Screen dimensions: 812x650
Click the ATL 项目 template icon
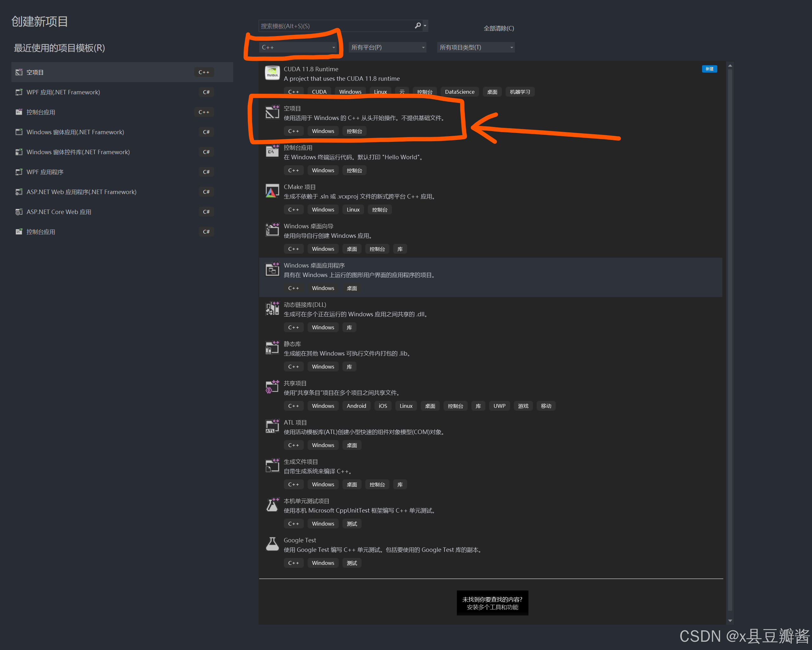coord(272,426)
